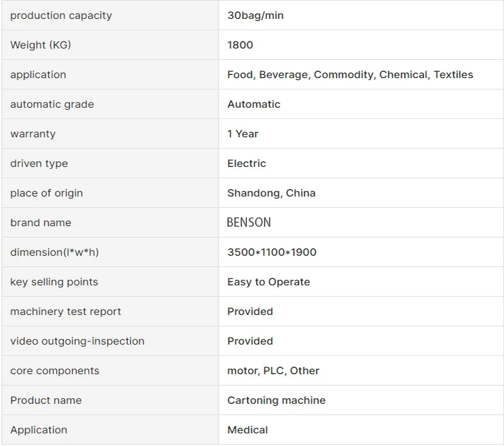Select the production capacity label cell
Viewport: 504px width, 446px height.
pyautogui.click(x=110, y=15)
